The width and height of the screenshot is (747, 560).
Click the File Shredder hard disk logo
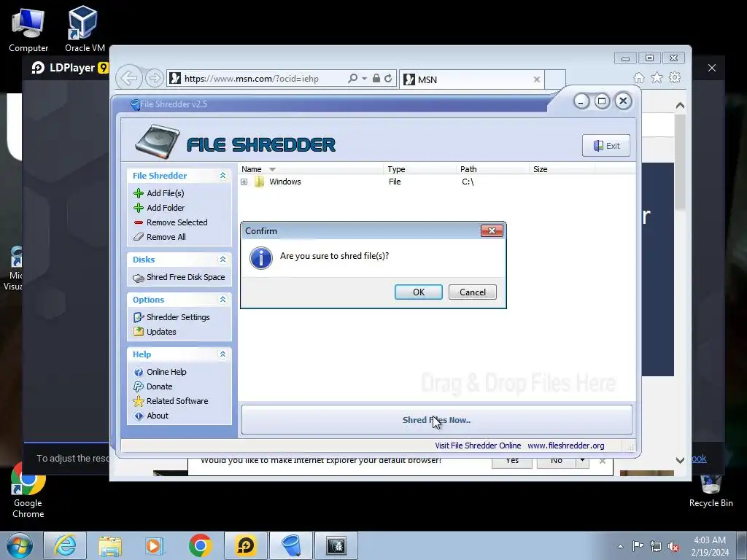[x=158, y=141]
